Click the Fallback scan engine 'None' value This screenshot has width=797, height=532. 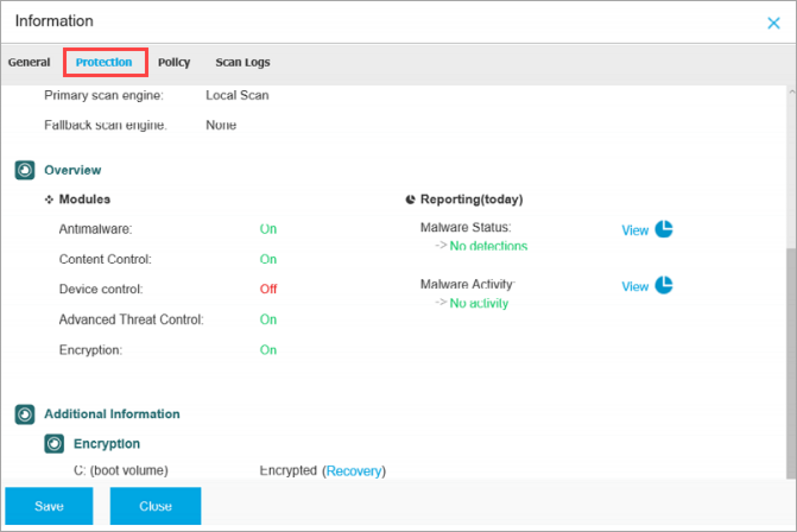tap(221, 125)
